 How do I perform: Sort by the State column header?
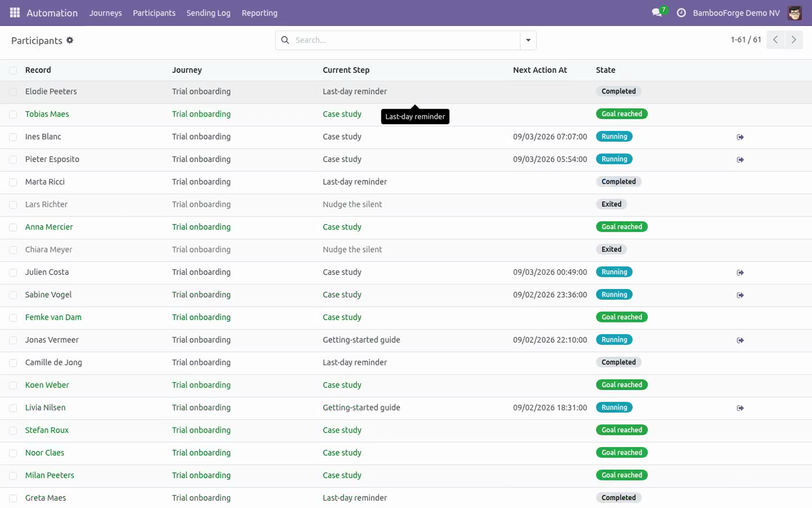point(605,70)
